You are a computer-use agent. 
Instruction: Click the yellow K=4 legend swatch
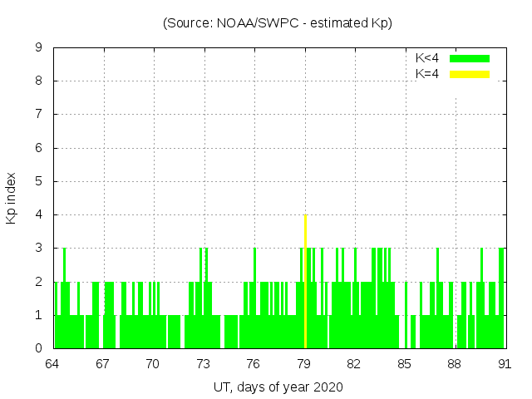(470, 74)
